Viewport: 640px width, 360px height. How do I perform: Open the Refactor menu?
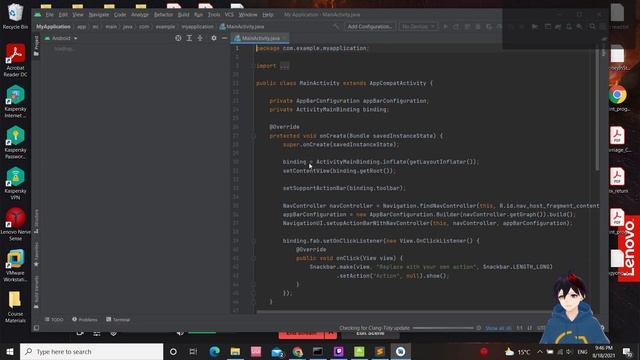pyautogui.click(x=163, y=15)
